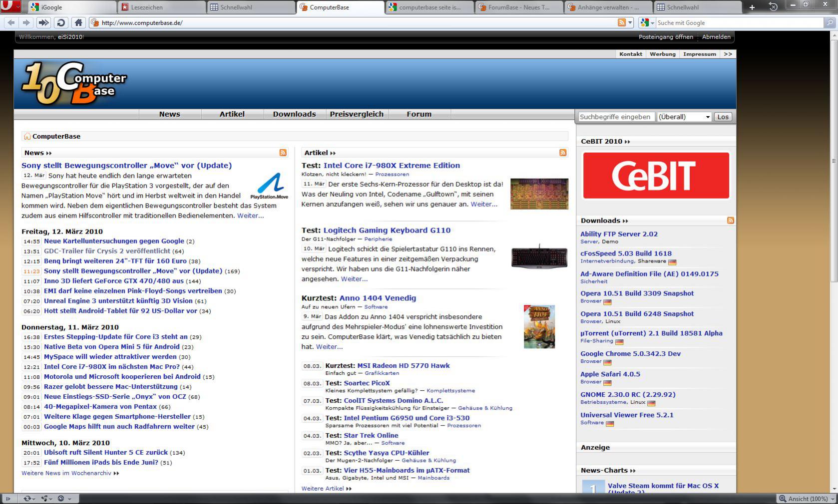The image size is (838, 504).
Task: Open the (Überall) search scope dropdown
Action: (x=684, y=117)
